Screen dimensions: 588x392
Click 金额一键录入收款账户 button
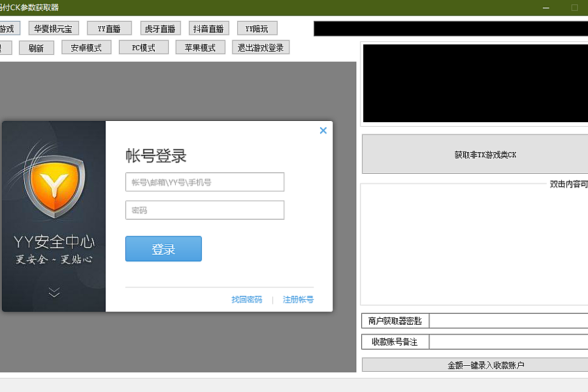(x=475, y=365)
